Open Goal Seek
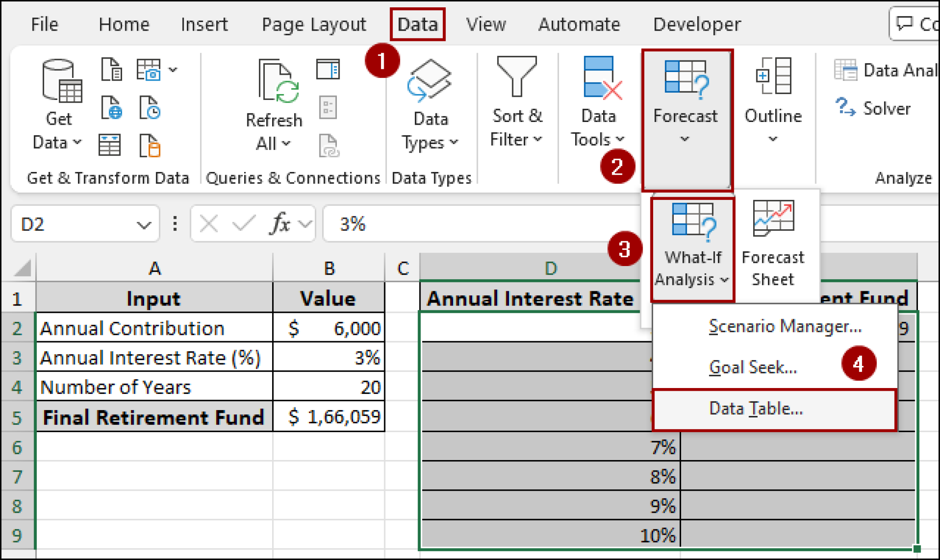Screen dimensions: 940x560 (x=753, y=367)
